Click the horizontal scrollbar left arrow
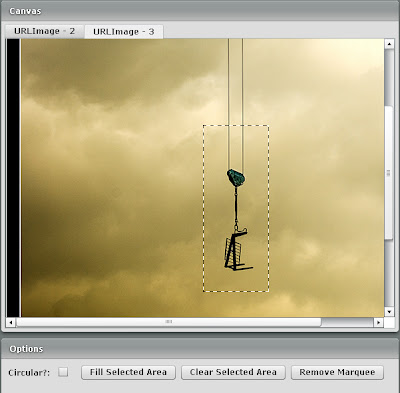Viewport: 400px width, 393px height. click(x=11, y=322)
